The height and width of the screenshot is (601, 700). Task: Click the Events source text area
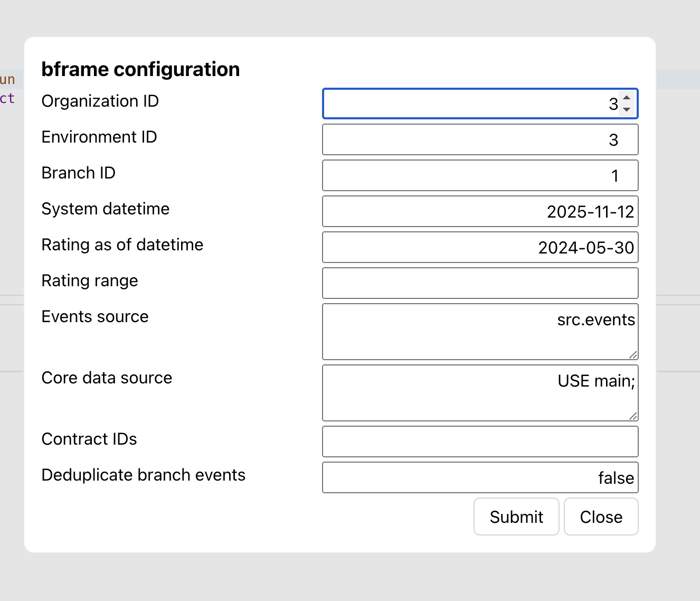[480, 332]
